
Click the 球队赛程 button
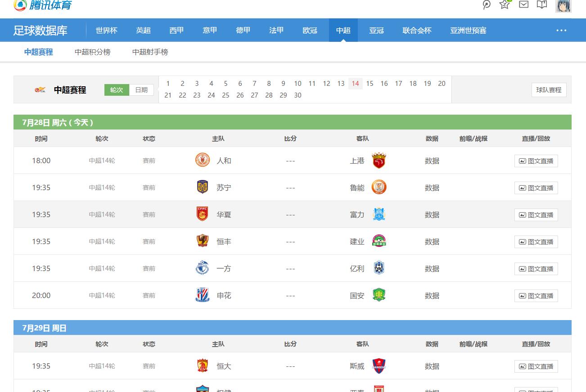(549, 89)
